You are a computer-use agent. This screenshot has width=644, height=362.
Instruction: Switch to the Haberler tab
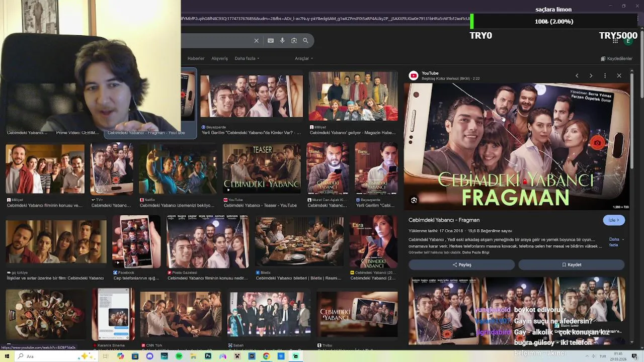tap(196, 58)
